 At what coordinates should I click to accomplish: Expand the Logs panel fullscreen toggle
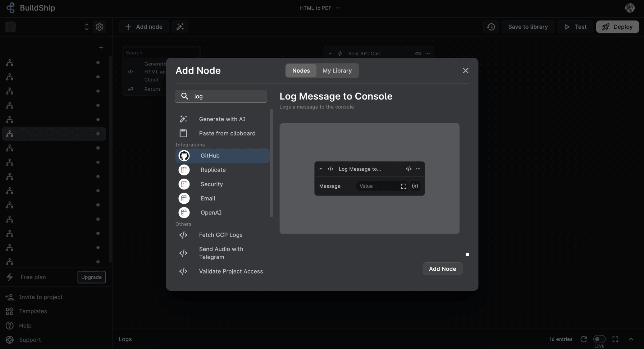615,339
